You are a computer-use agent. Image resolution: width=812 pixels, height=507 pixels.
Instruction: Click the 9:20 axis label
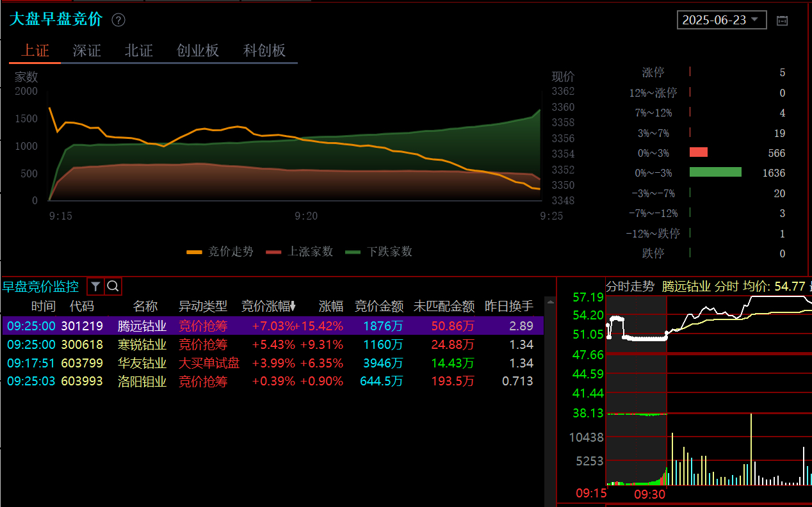point(306,216)
